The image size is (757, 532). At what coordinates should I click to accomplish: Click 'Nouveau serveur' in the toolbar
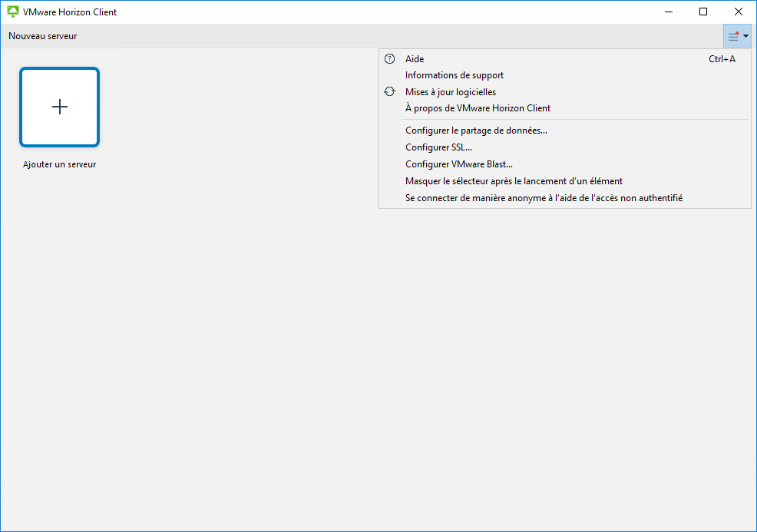pyautogui.click(x=43, y=36)
